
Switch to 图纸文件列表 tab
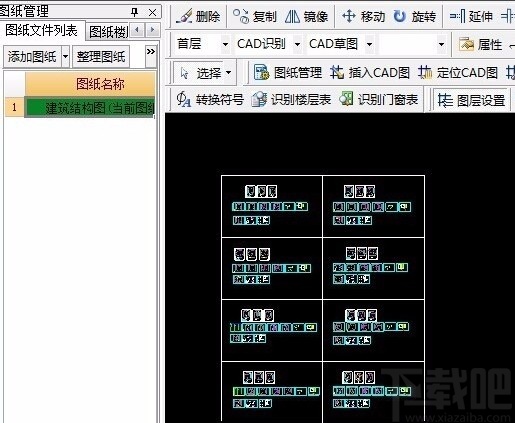(x=42, y=31)
